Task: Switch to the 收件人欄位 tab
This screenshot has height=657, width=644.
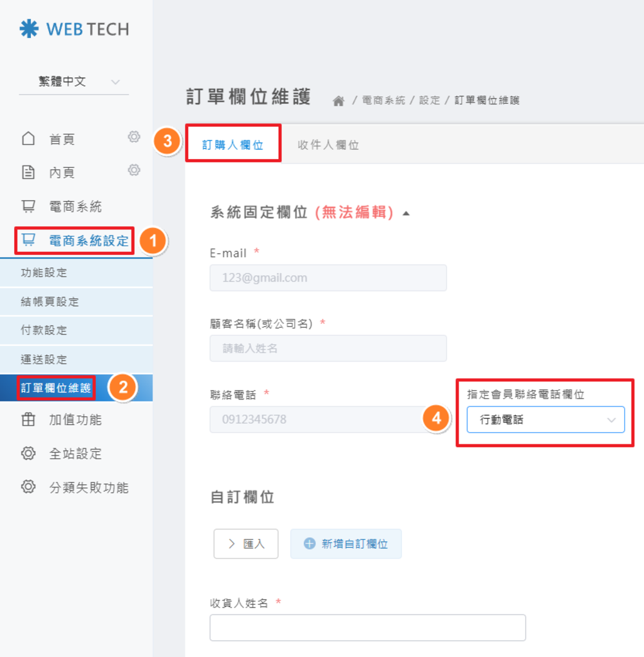Action: pyautogui.click(x=328, y=145)
